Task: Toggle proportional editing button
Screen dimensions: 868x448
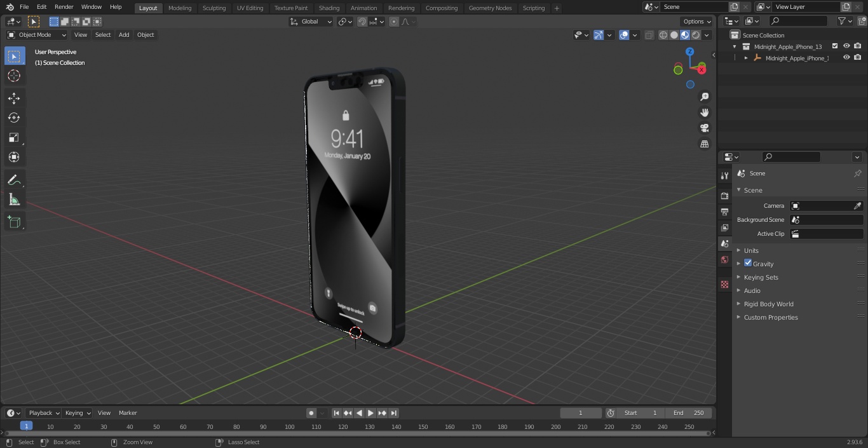Action: click(x=394, y=22)
